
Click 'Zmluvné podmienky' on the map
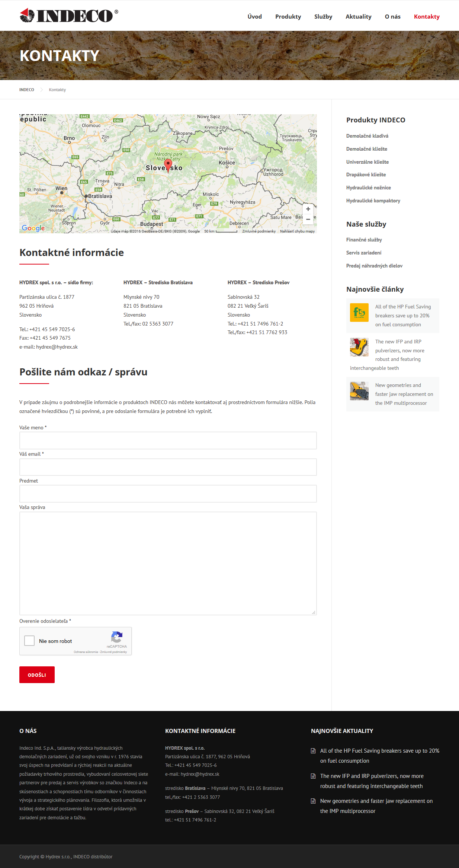click(259, 231)
